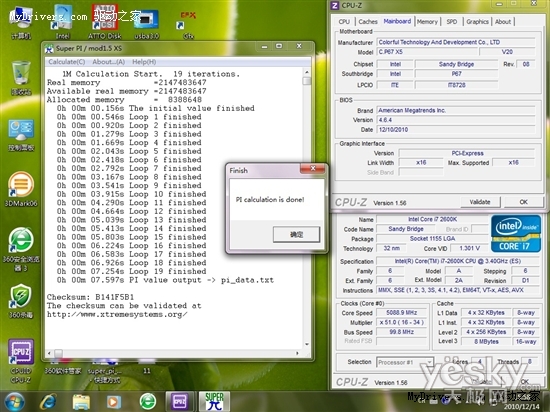Expand the Processor #1 selection dropdown
Viewport: 550px width, 412px height.
click(429, 362)
